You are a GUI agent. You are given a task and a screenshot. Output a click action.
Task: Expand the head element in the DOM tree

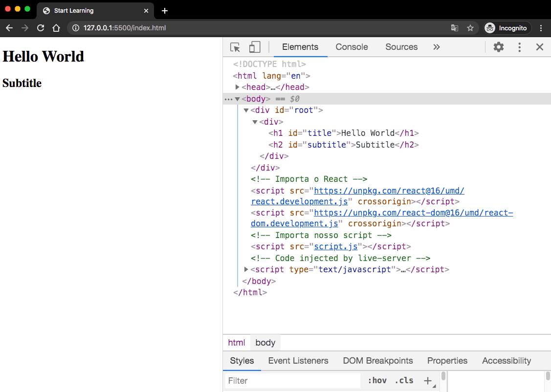point(237,87)
